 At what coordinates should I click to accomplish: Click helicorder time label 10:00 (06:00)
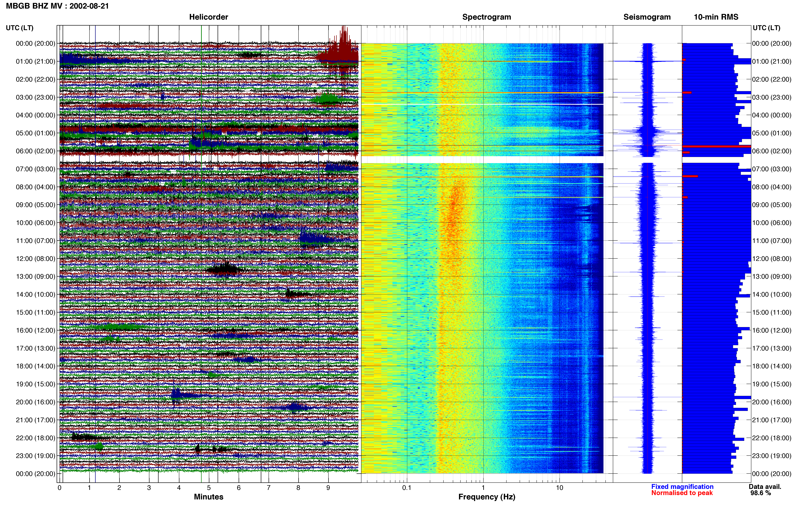coord(36,223)
